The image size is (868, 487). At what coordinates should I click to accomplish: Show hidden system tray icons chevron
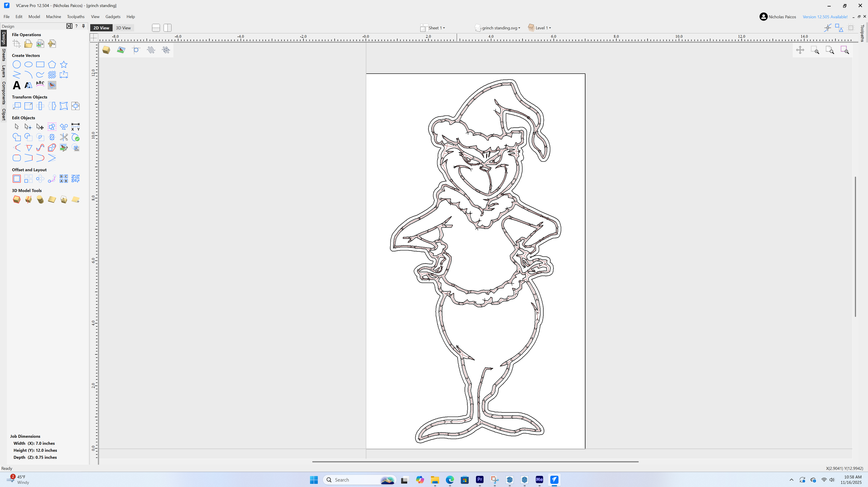click(x=792, y=480)
